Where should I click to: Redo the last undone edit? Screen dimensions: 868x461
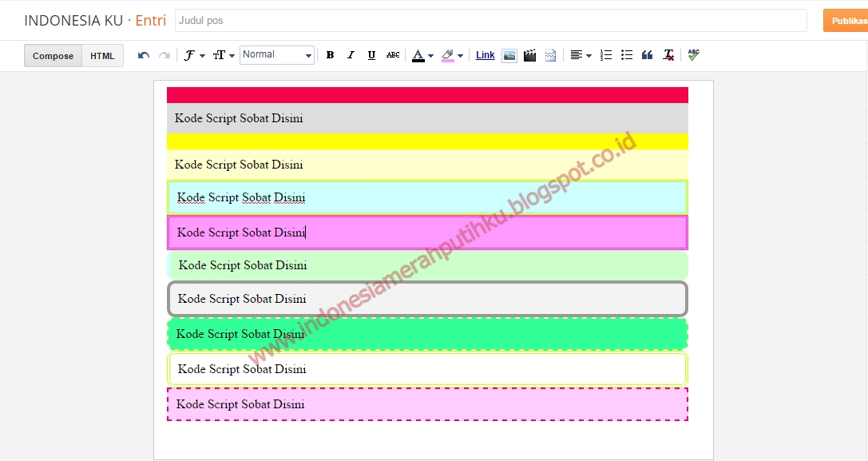click(x=164, y=55)
